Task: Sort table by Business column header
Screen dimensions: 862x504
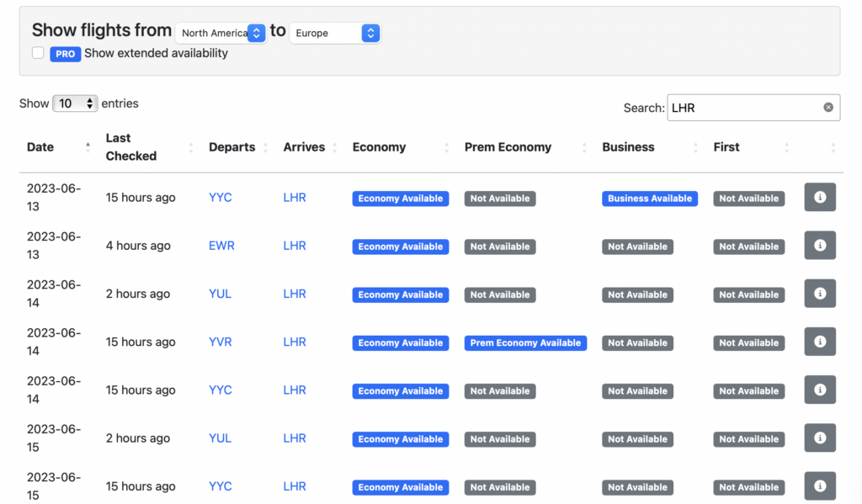Action: click(x=628, y=147)
